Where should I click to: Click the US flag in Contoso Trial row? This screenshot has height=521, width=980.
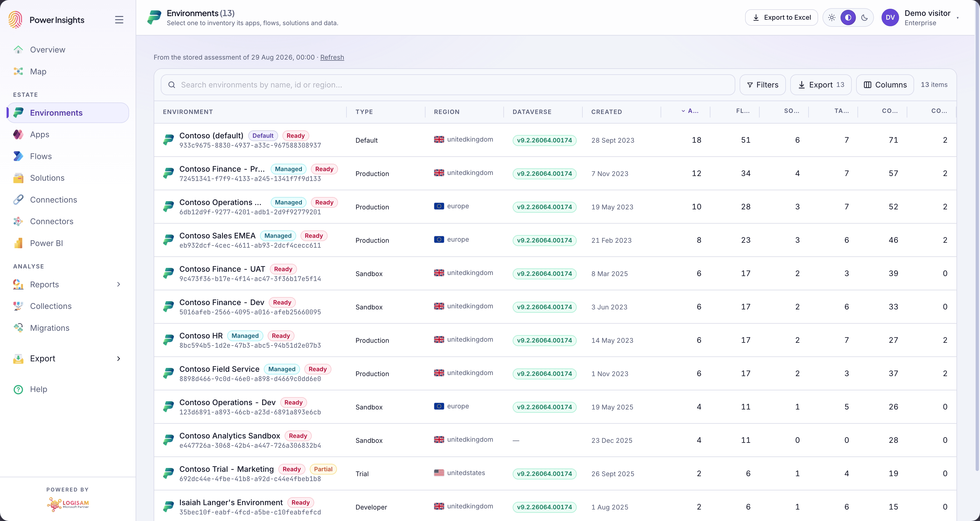pos(439,473)
